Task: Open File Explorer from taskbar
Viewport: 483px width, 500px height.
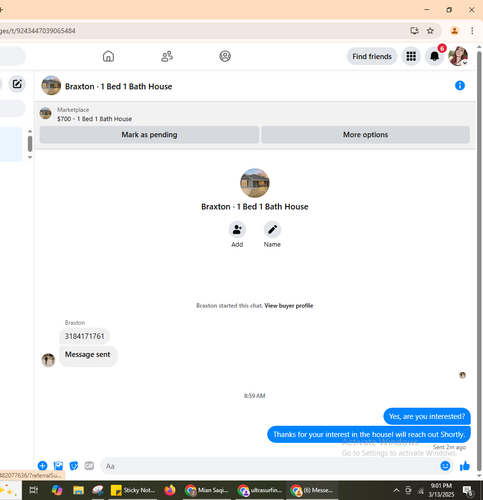Action: point(78,490)
